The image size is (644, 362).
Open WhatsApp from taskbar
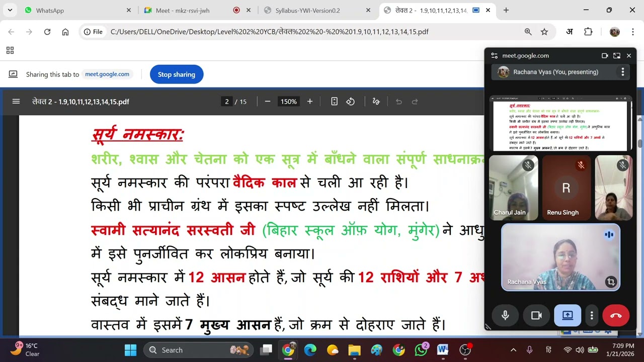[421, 350]
